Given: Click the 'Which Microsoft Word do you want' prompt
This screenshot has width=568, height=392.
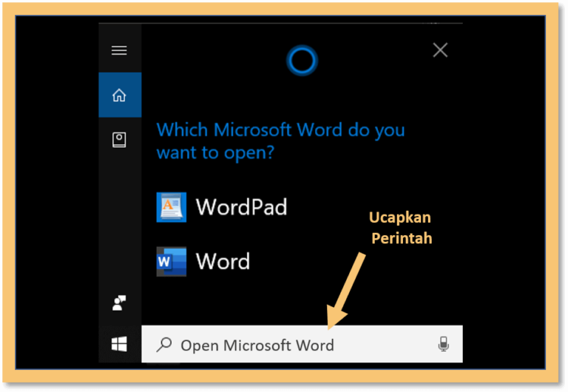Looking at the screenshot, I should click(x=281, y=141).
